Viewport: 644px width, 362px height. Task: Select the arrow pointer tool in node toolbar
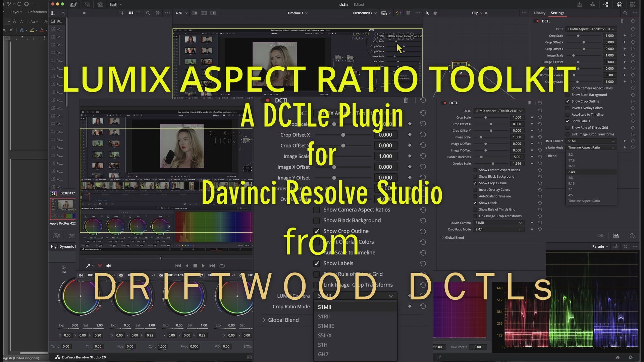coord(427,13)
